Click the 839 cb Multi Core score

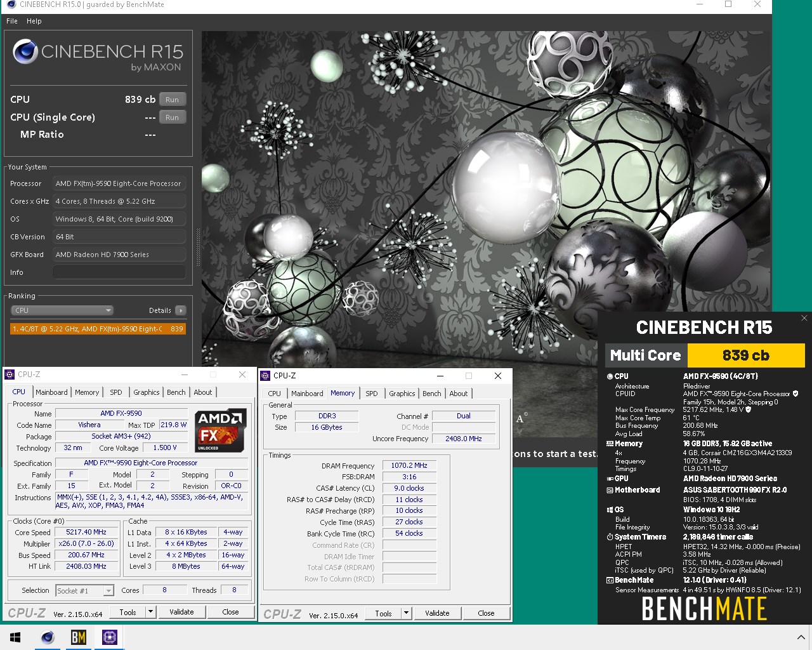point(746,355)
